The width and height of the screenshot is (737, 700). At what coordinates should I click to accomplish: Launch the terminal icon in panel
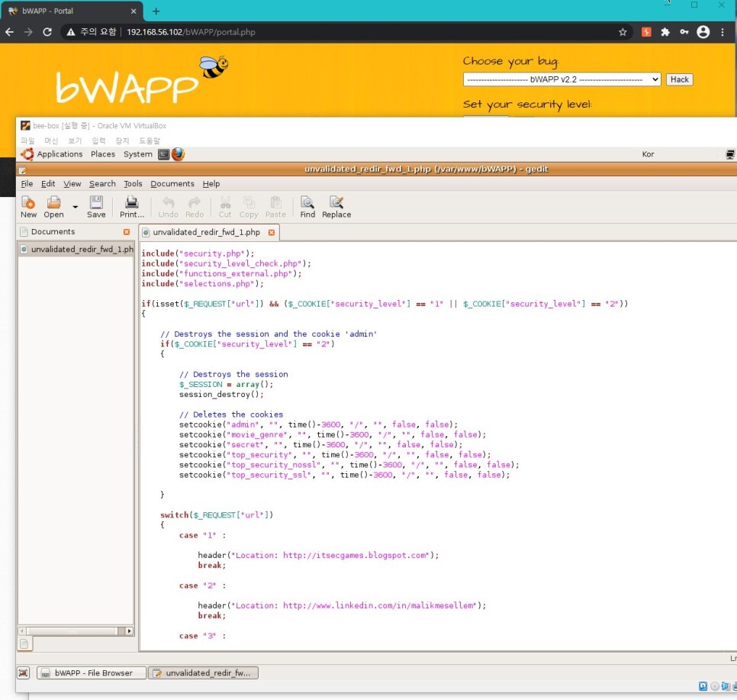pos(163,154)
